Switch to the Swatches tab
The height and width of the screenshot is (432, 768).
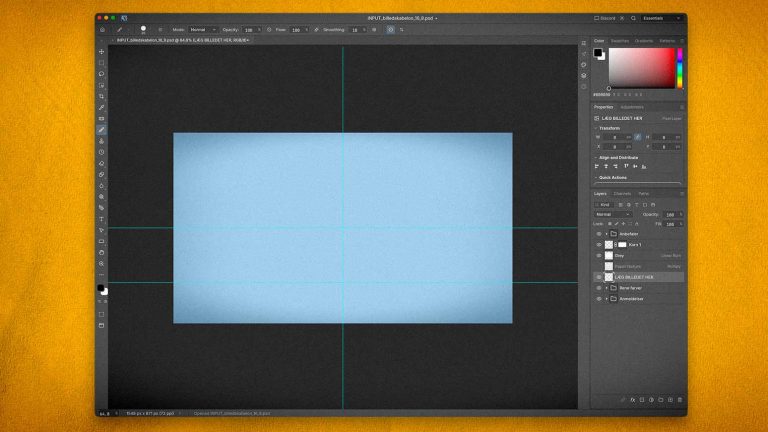click(x=620, y=41)
